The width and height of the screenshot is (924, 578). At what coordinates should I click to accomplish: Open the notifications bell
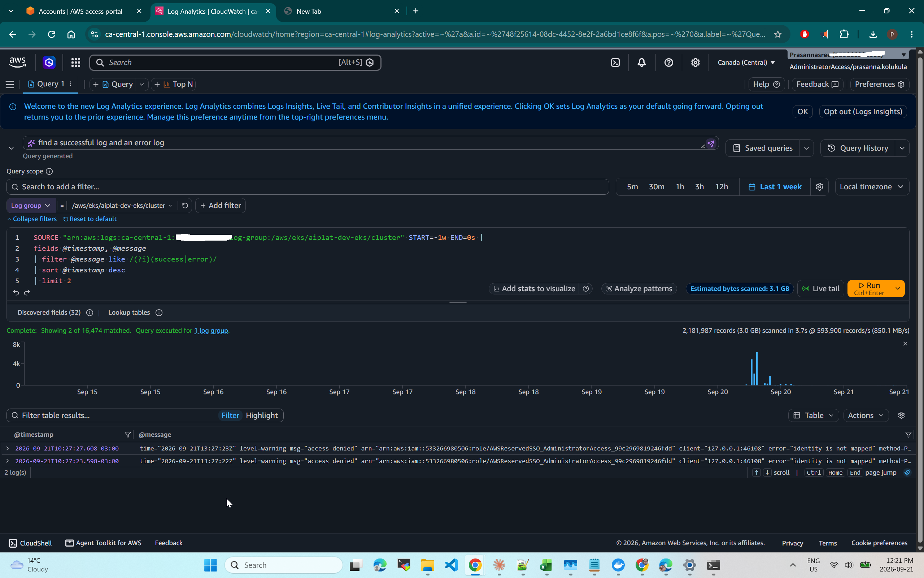pos(642,62)
